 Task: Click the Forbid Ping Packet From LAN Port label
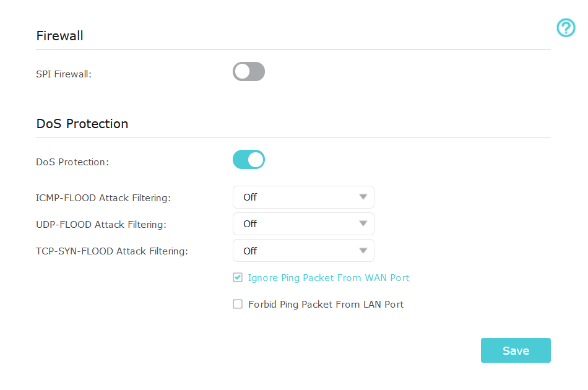pos(326,305)
